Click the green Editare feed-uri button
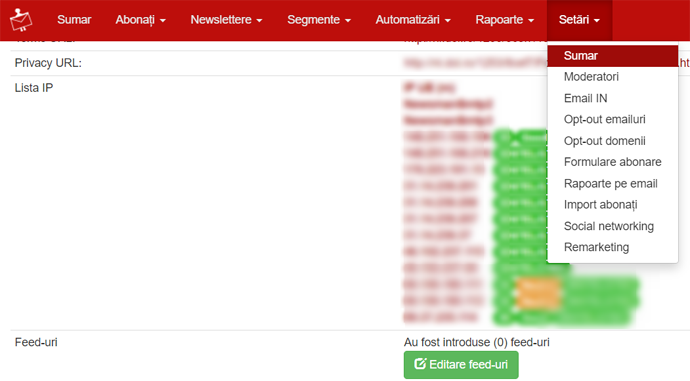Viewport: 690px width, 381px height. pyautogui.click(x=461, y=365)
